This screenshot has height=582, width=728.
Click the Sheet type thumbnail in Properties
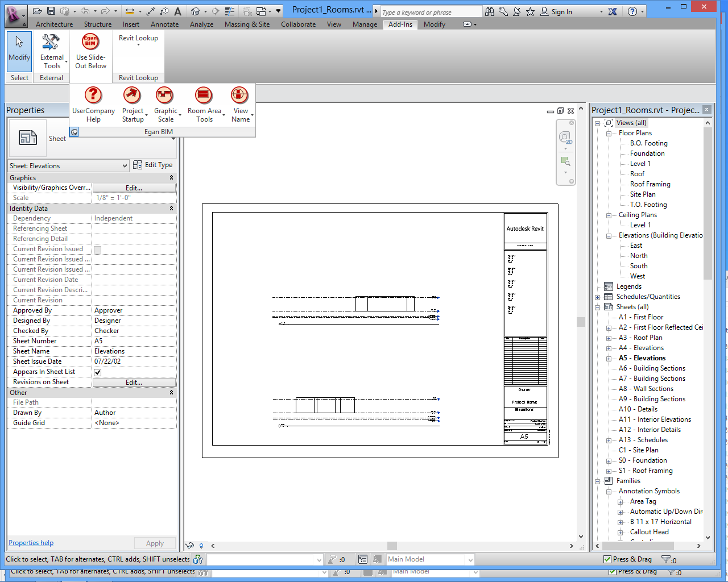tap(28, 138)
